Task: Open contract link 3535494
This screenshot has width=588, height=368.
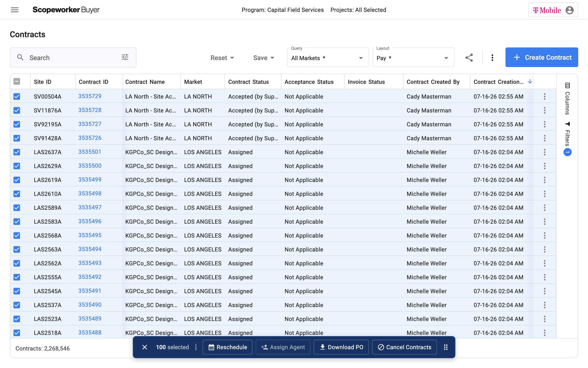Action: coord(90,249)
